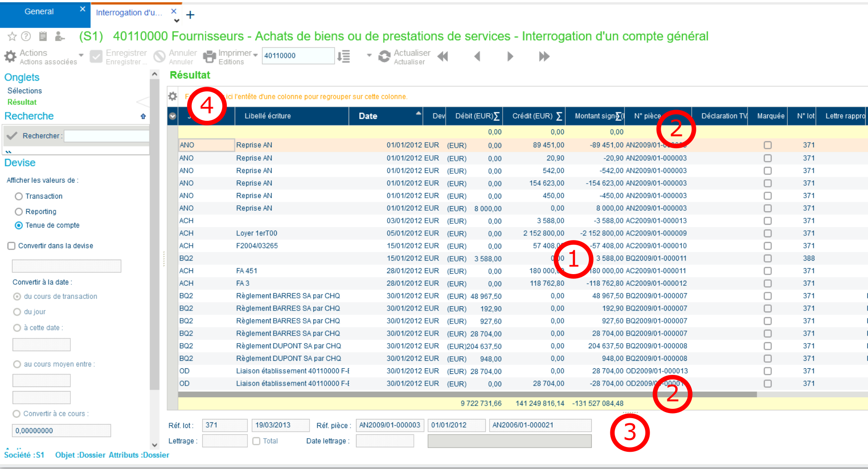Go to next record arrow
Viewport: 868px width, 469px height.
(510, 56)
